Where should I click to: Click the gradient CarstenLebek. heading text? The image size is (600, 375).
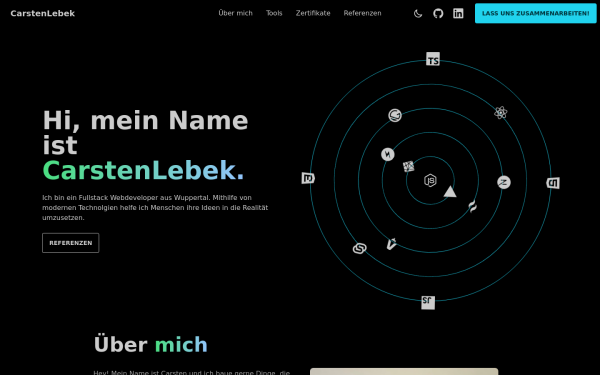143,170
